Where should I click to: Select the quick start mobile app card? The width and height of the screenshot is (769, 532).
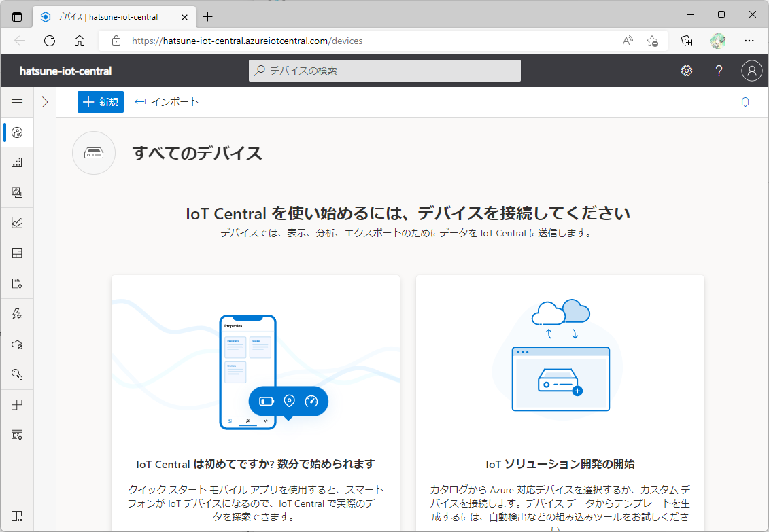256,403
